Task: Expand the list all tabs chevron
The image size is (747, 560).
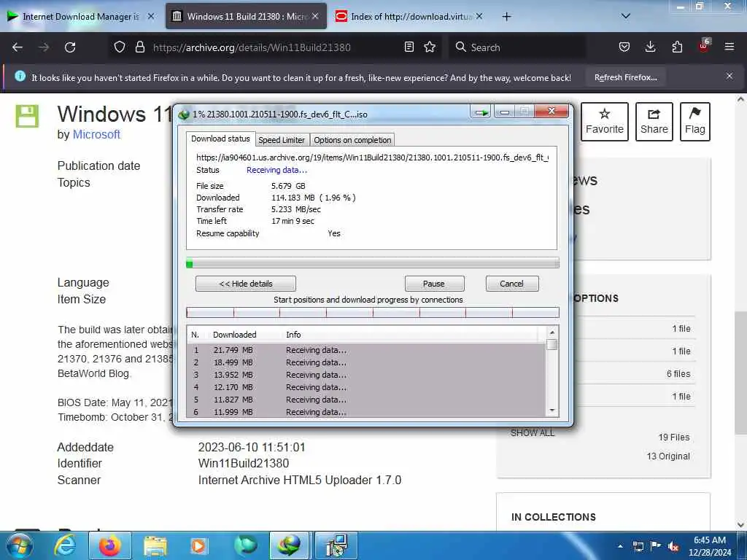Action: tap(626, 17)
